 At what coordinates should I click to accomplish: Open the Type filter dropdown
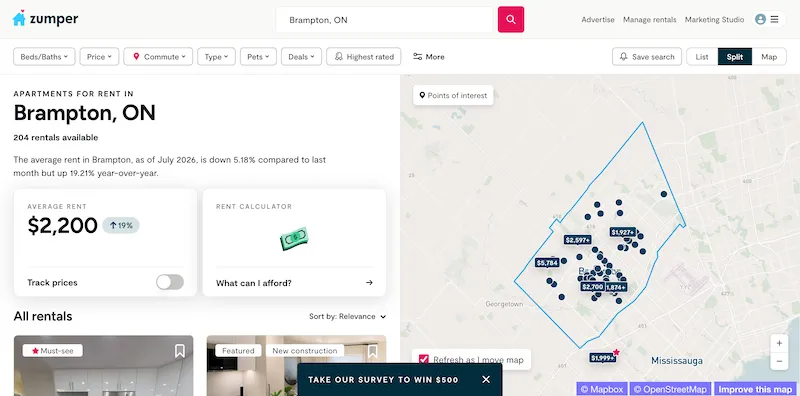(217, 57)
